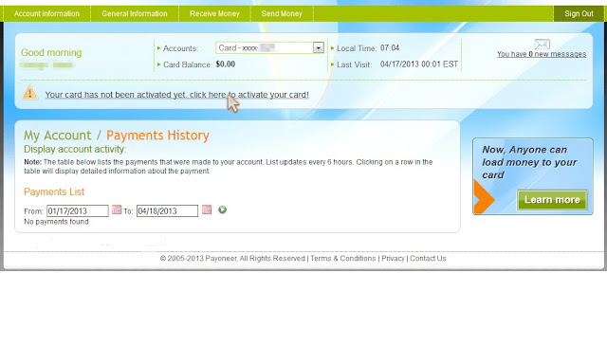Open the Receive Money menu
The height and width of the screenshot is (364, 607).
214,13
